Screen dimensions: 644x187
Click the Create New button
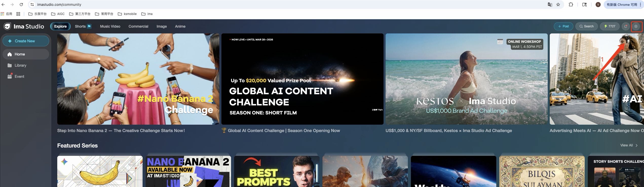(x=26, y=41)
